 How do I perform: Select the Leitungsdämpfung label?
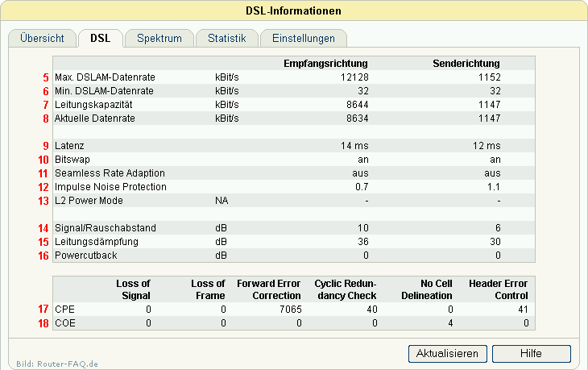(97, 242)
